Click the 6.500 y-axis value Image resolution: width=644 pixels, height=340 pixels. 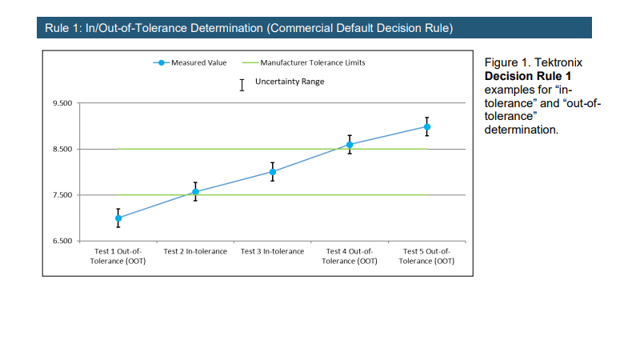coord(63,241)
